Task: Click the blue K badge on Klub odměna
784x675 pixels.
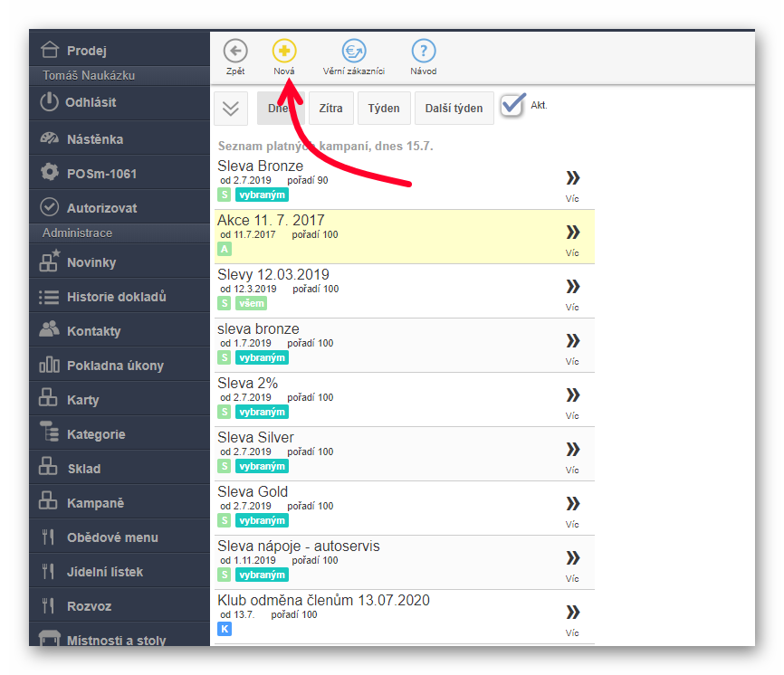Action: (x=225, y=629)
